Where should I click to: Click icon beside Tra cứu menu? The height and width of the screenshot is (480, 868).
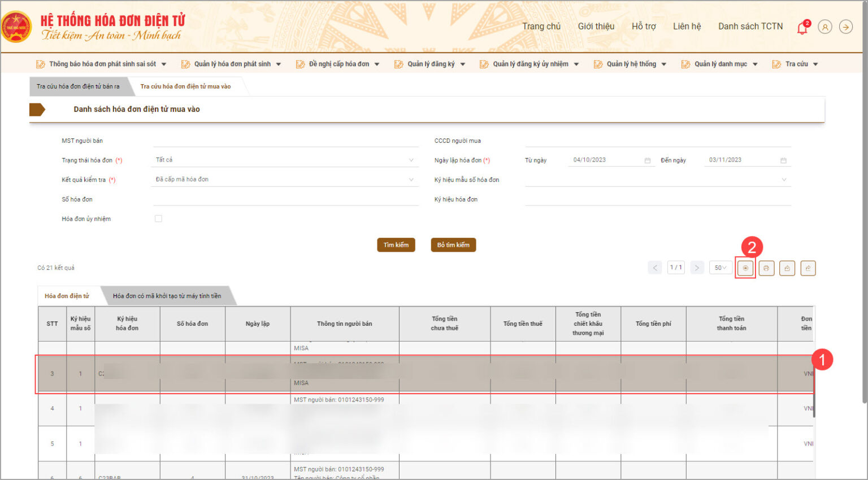pyautogui.click(x=776, y=64)
